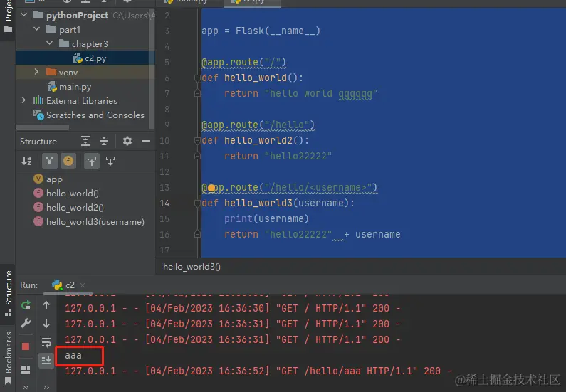Open Structure tool window sidebar tab
The image size is (566, 392).
tap(8, 293)
